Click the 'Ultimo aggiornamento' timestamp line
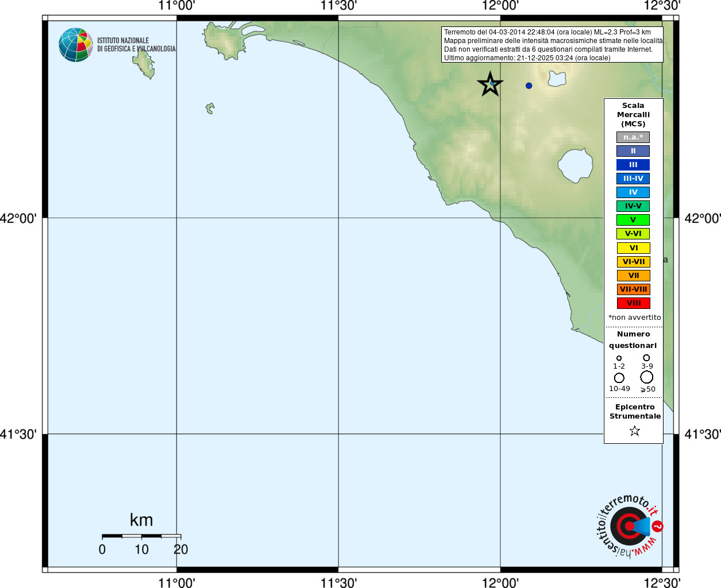The height and width of the screenshot is (588, 721). (x=527, y=58)
